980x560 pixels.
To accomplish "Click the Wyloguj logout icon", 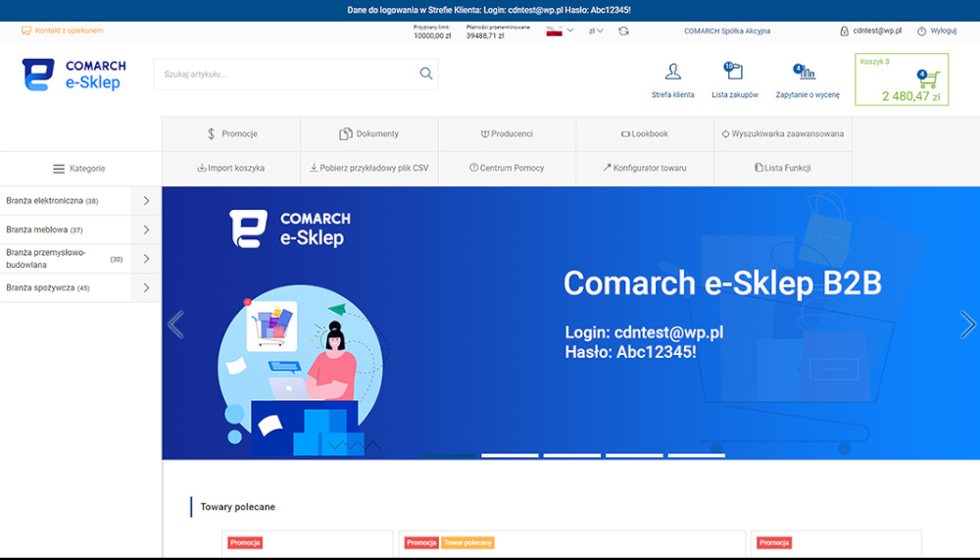I will point(922,31).
